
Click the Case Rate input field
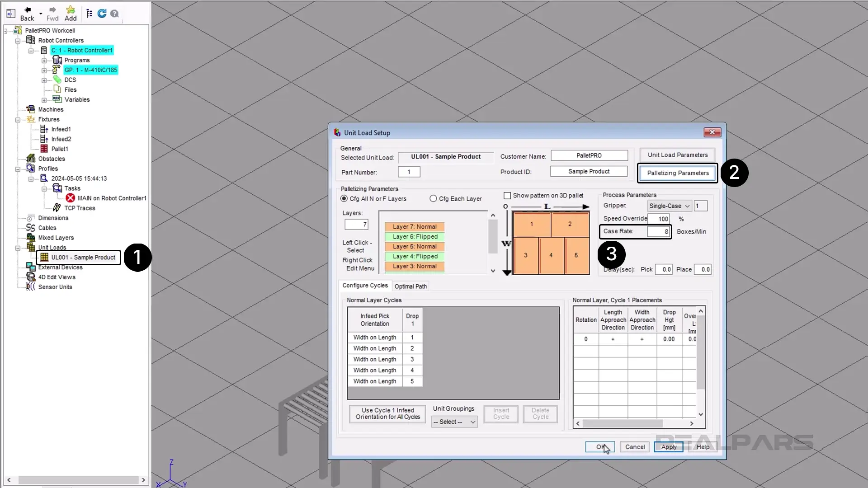pyautogui.click(x=658, y=231)
